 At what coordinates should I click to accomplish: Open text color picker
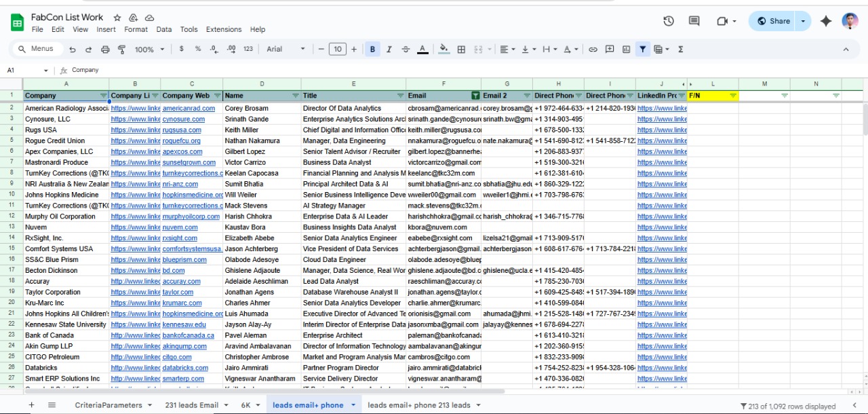[422, 49]
